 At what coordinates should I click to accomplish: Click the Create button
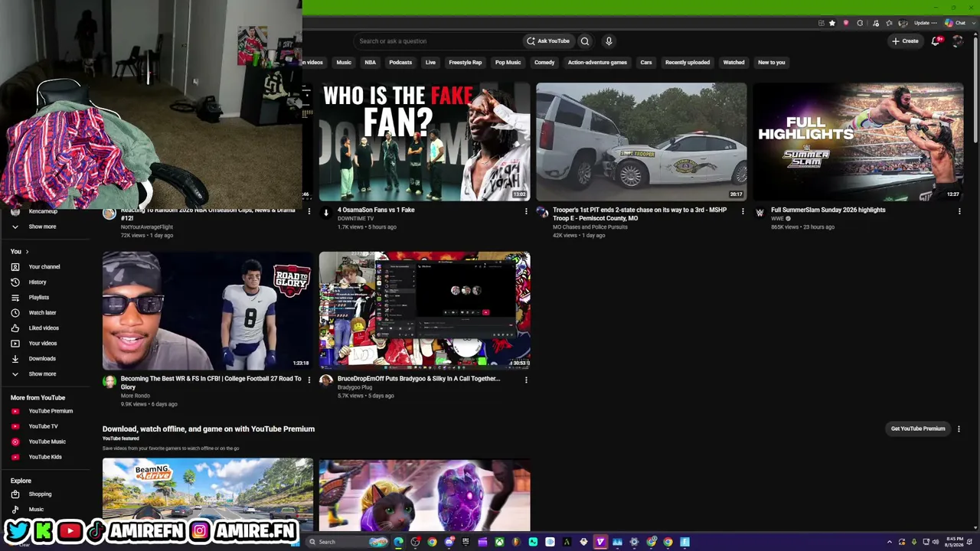(905, 41)
